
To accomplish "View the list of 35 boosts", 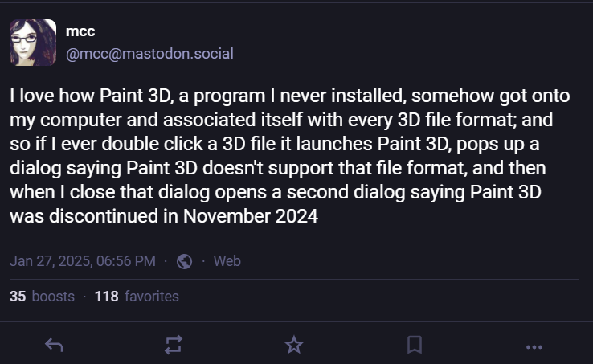I will pyautogui.click(x=42, y=297).
